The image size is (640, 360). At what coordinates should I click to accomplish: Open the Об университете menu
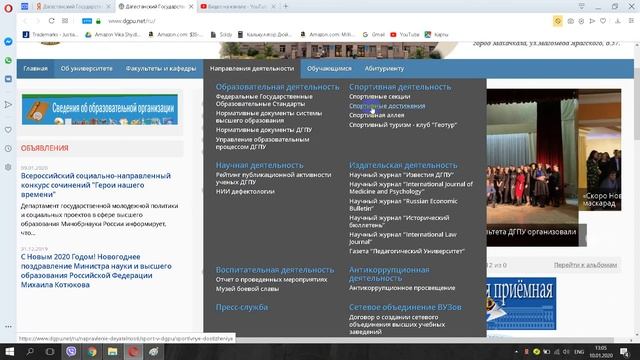tap(87, 69)
